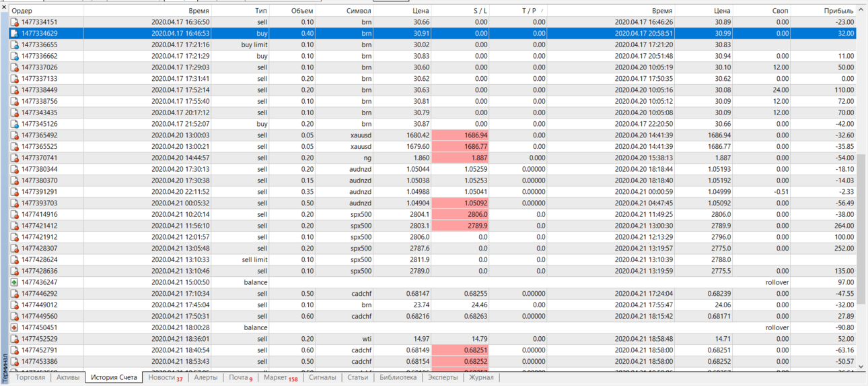Click the red S/L cell 1686.77
The height and width of the screenshot is (386, 868).
click(x=460, y=146)
